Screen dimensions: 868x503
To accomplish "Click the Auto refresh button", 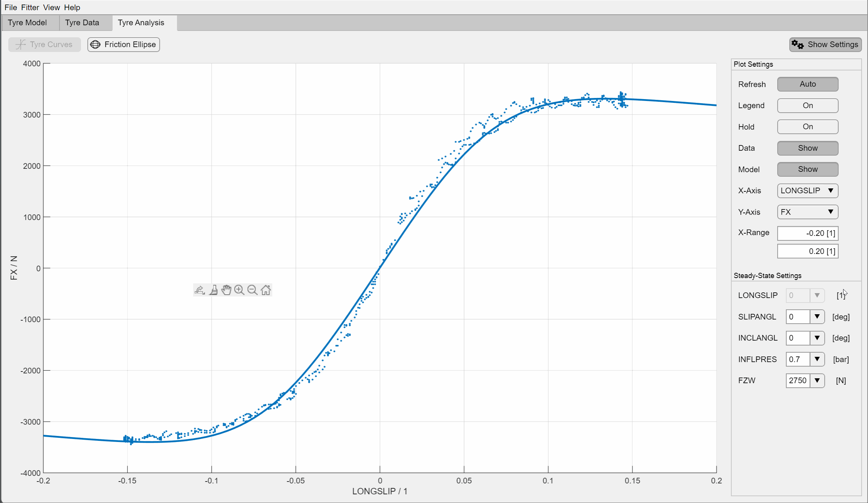I will click(x=807, y=84).
